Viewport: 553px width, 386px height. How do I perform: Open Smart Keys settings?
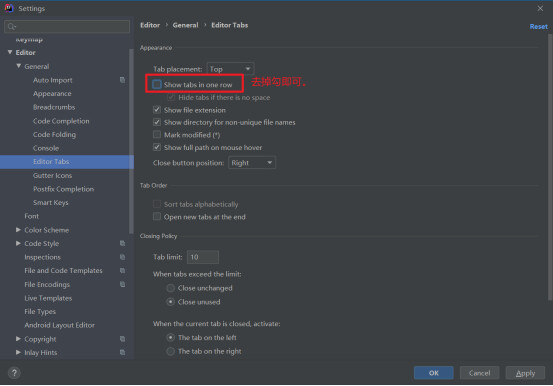(x=51, y=203)
